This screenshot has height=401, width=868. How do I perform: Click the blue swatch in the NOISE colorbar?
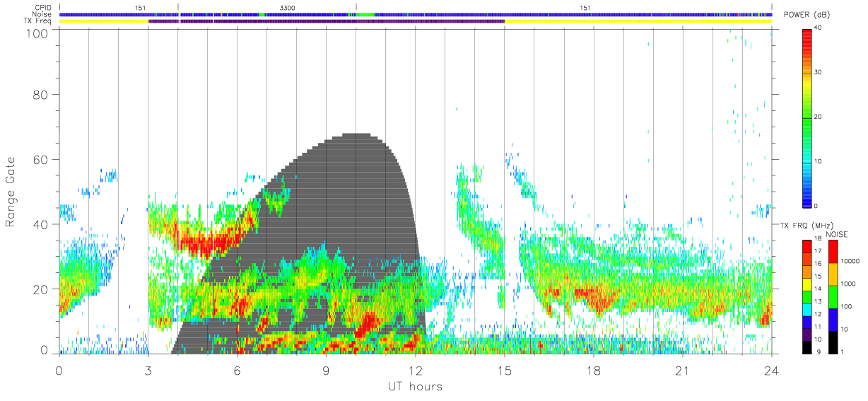(x=832, y=319)
